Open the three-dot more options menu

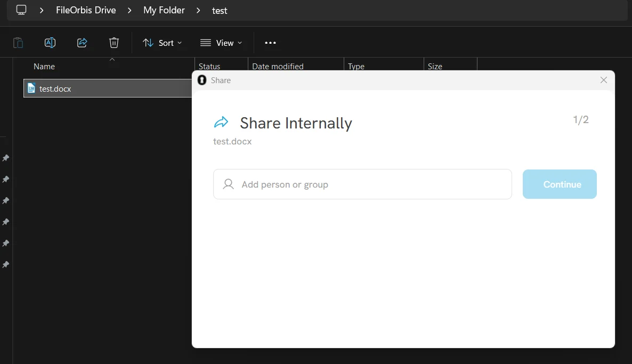(x=270, y=43)
